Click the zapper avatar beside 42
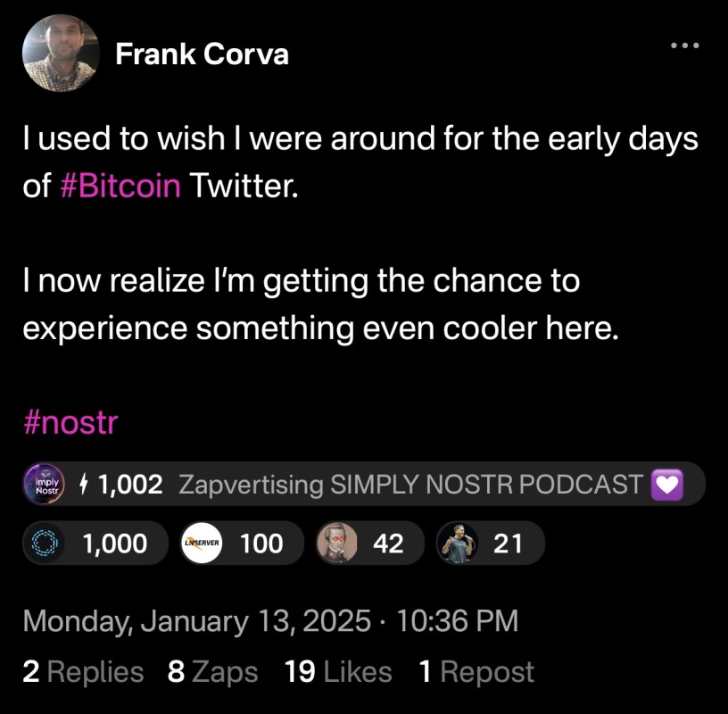Image resolution: width=728 pixels, height=714 pixels. [338, 543]
